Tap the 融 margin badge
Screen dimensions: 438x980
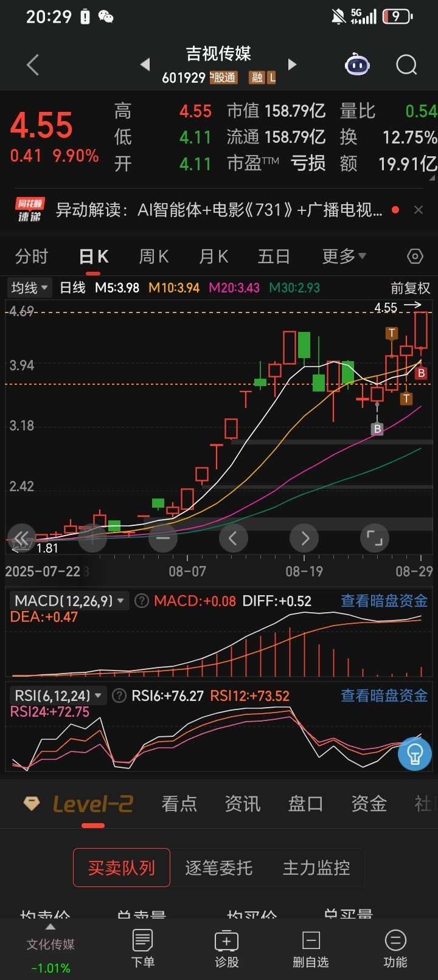pyautogui.click(x=257, y=78)
